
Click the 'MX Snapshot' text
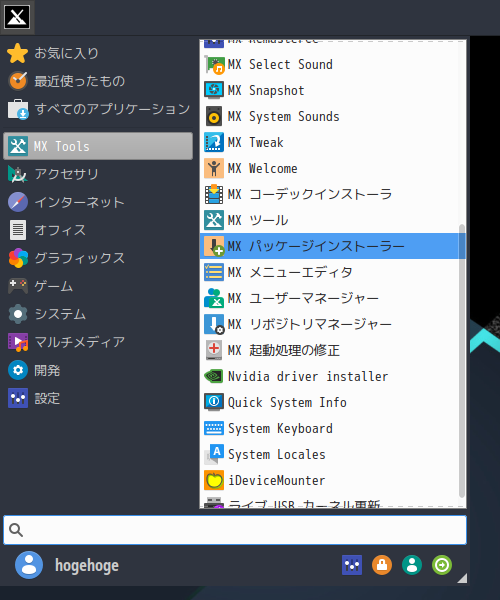click(x=266, y=90)
